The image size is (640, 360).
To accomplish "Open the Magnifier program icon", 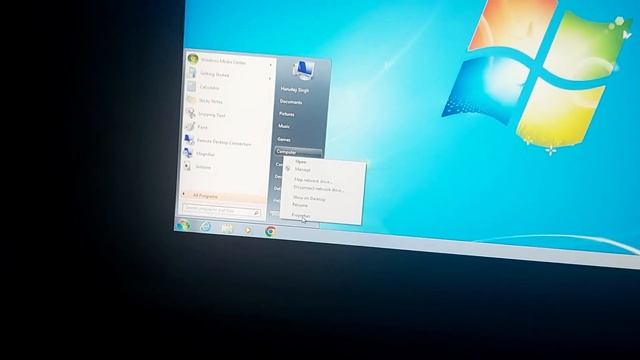I will pyautogui.click(x=188, y=153).
